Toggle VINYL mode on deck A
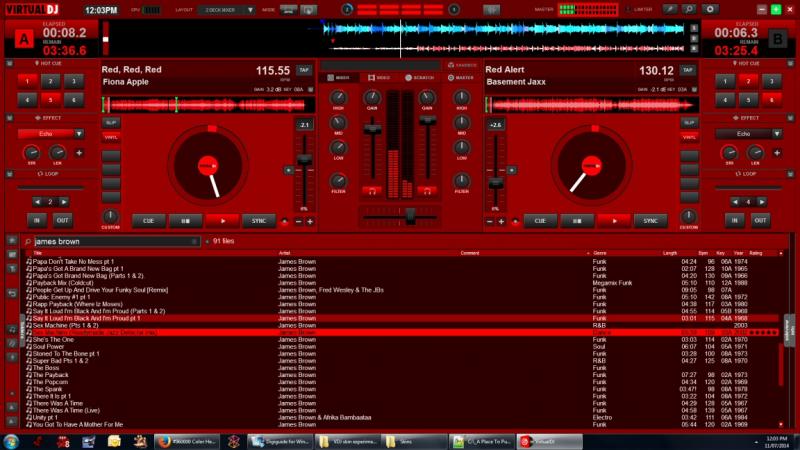The image size is (800, 450). (x=111, y=137)
